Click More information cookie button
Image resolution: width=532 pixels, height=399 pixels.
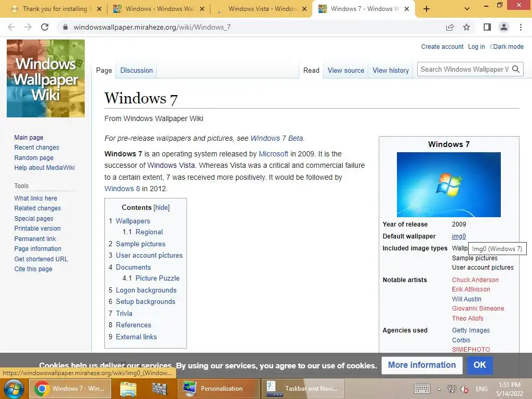(422, 365)
